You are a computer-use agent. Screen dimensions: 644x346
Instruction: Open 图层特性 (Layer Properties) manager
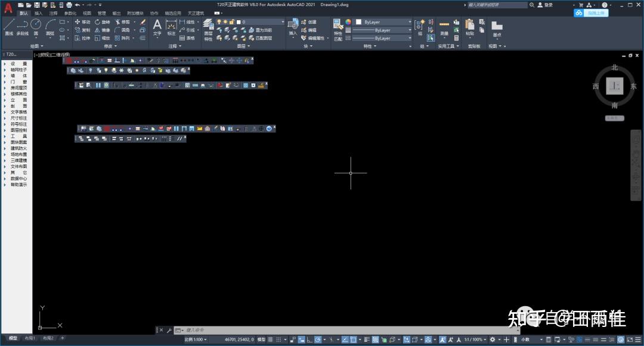208,30
